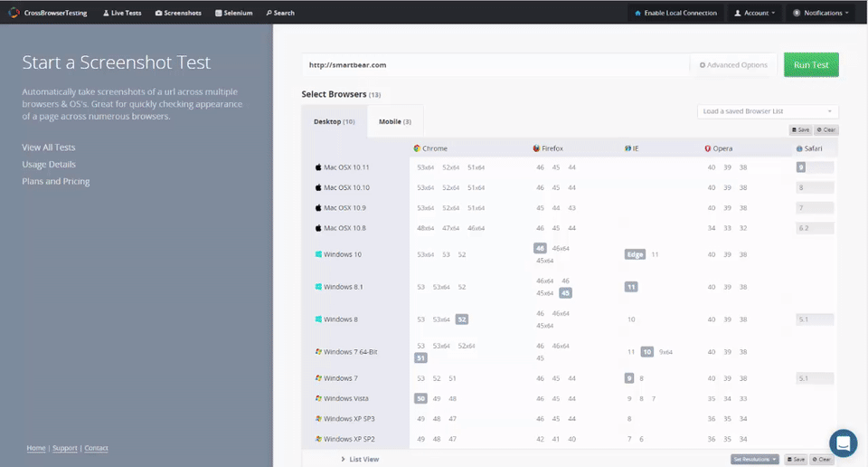
Task: Open the Set Resolutions dropdown
Action: (754, 459)
